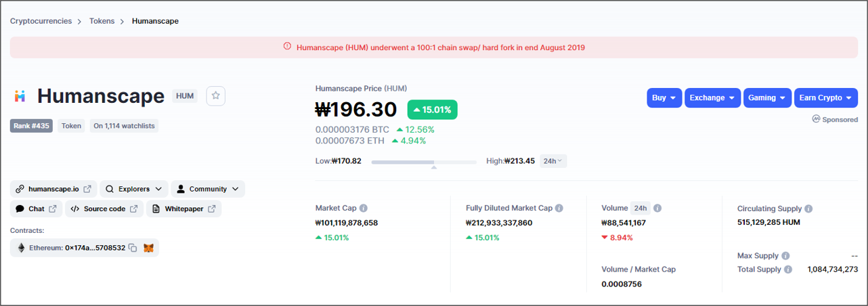This screenshot has width=868, height=306.
Task: Expand the Explorers dropdown
Action: pos(134,189)
